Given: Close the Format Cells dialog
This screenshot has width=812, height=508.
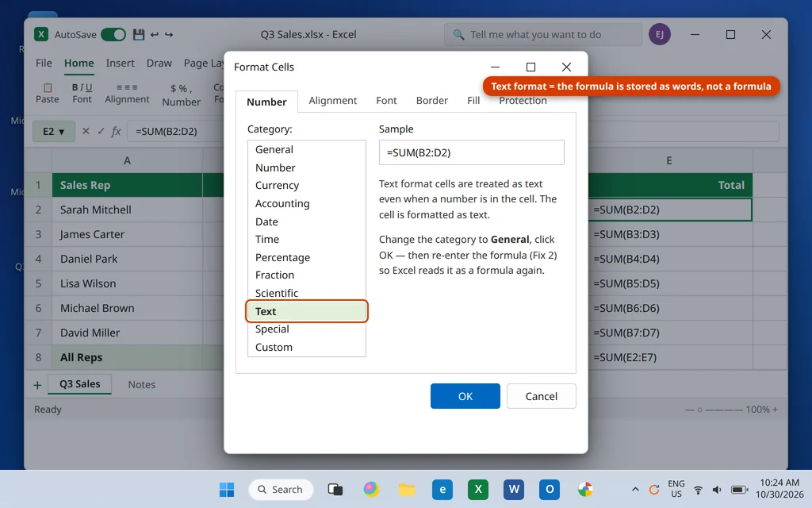Looking at the screenshot, I should (566, 67).
